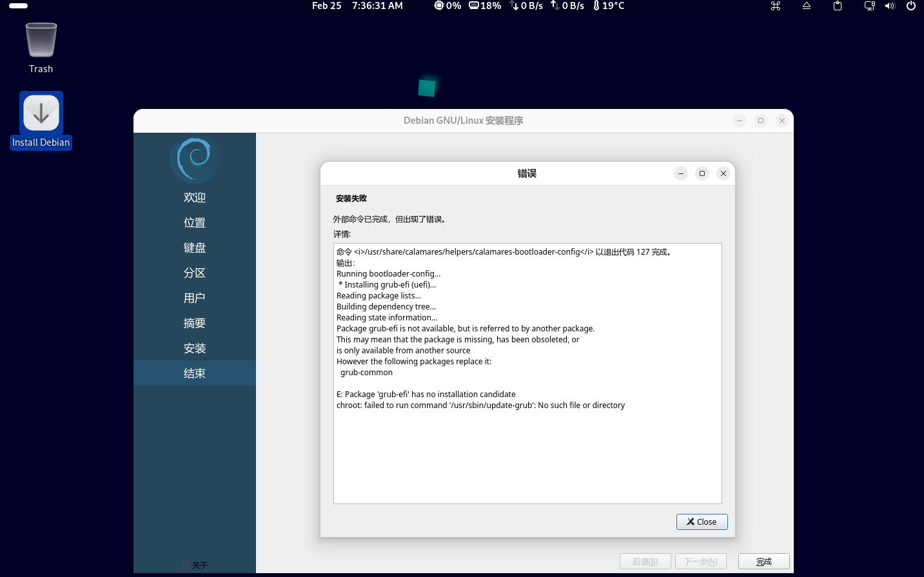Launch the Install Debian desktop icon

41,113
